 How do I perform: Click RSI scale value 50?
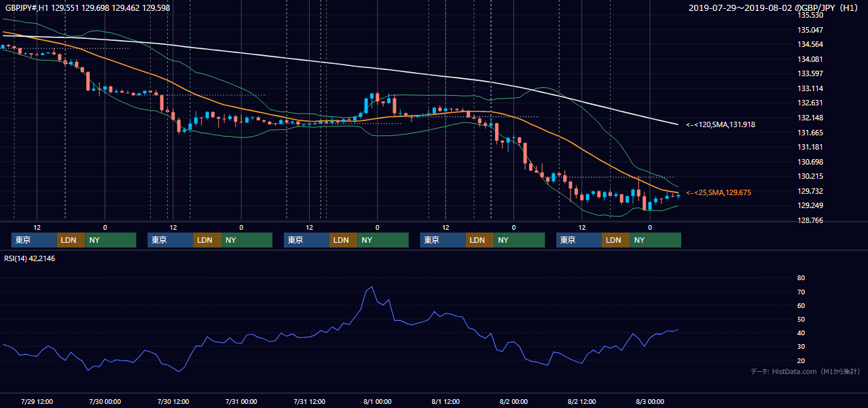tap(801, 319)
